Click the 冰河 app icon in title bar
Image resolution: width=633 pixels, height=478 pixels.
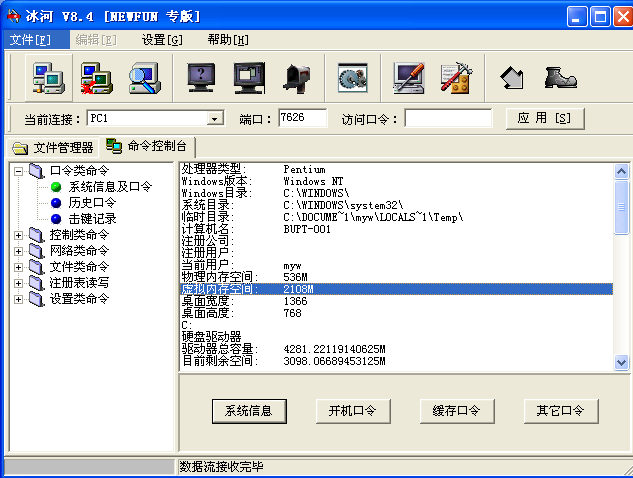coord(14,16)
